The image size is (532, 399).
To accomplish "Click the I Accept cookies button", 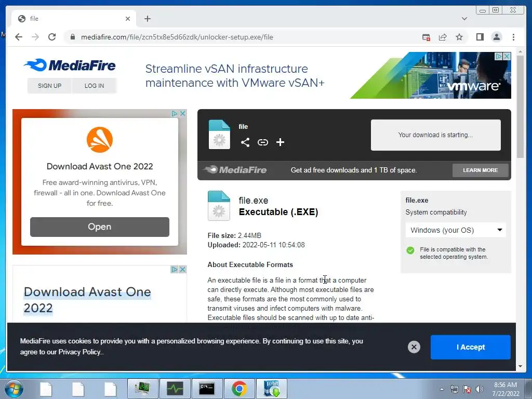I will pyautogui.click(x=471, y=347).
